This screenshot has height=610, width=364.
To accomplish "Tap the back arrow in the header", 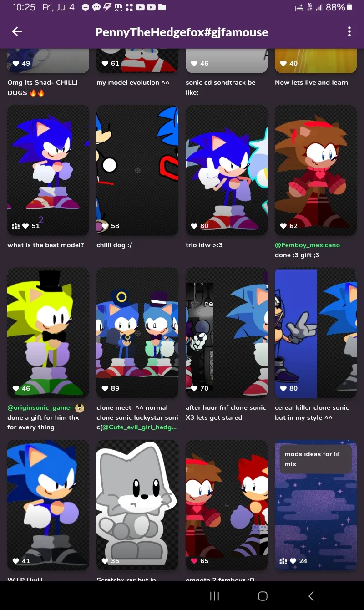I will pyautogui.click(x=17, y=31).
